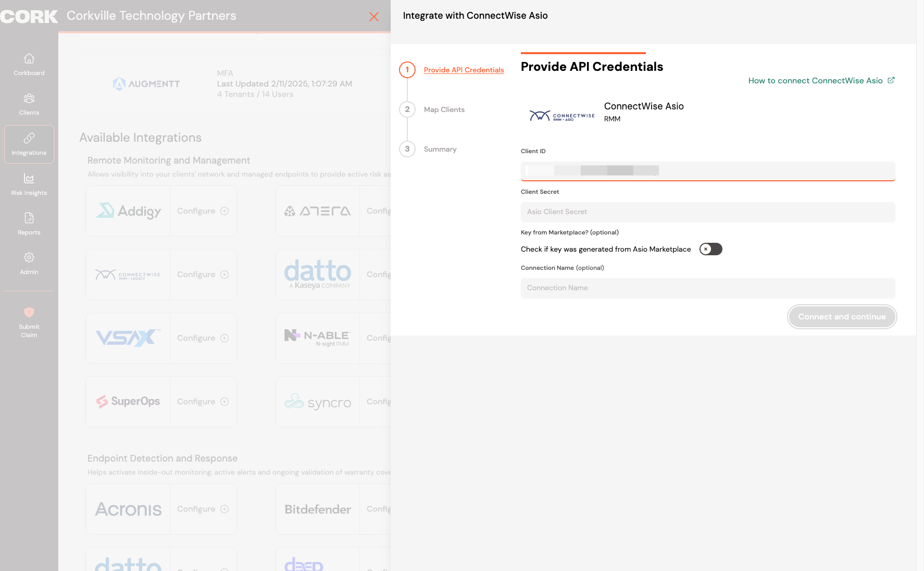This screenshot has width=924, height=571.
Task: Open the Reports sidebar icon
Action: [29, 218]
